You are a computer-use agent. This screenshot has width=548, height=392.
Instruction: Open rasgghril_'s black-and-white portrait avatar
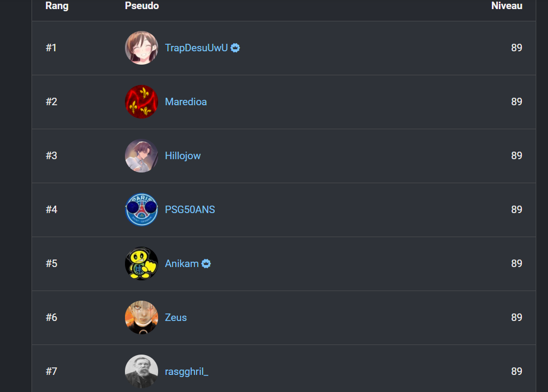coord(142,371)
